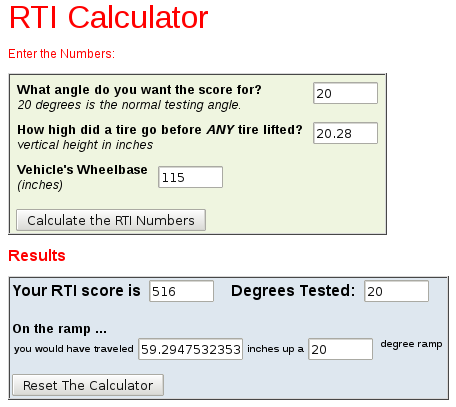
Task: Click the RTI Calculator page heading
Action: [x=109, y=17]
